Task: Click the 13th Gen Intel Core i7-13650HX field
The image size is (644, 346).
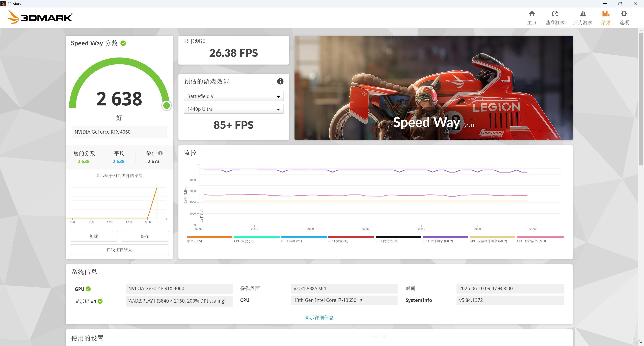Action: point(344,300)
